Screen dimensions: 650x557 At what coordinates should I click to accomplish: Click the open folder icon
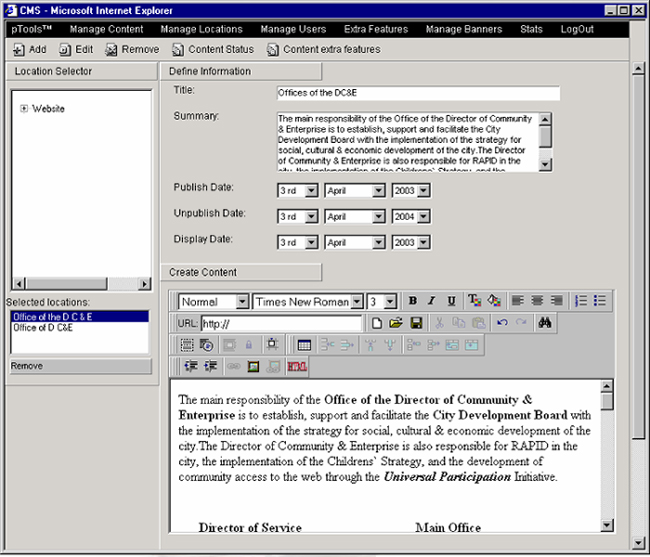tap(396, 323)
